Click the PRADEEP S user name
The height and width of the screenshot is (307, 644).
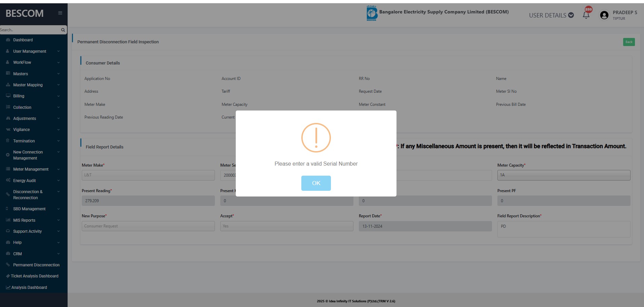tap(625, 12)
